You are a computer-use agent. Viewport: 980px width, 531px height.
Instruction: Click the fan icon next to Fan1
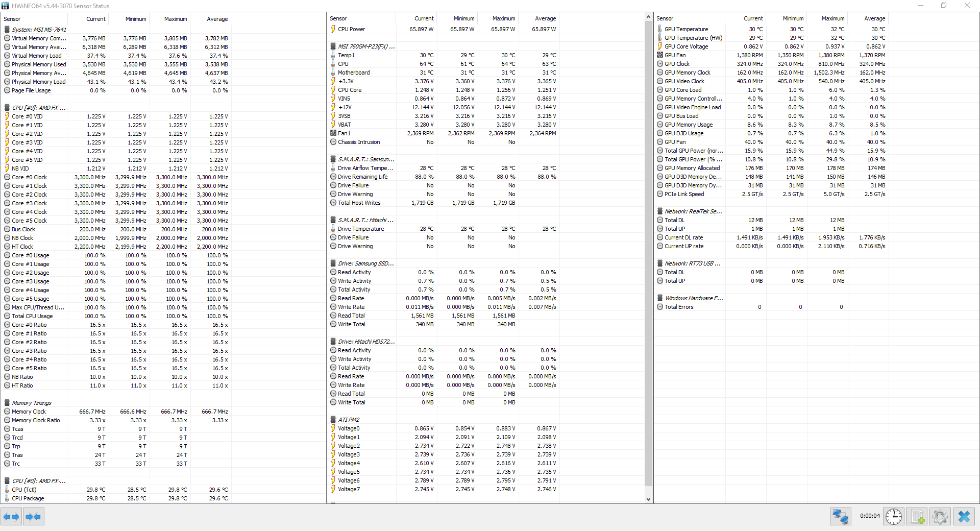(x=333, y=133)
